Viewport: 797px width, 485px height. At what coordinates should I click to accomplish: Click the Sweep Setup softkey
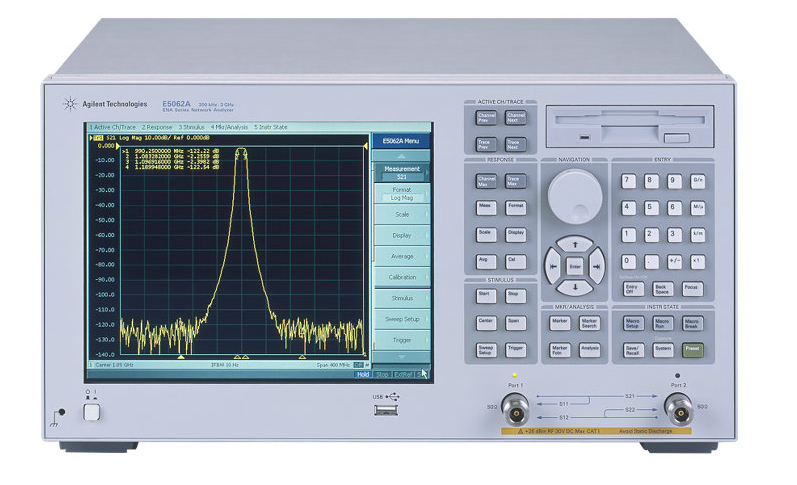point(401,320)
